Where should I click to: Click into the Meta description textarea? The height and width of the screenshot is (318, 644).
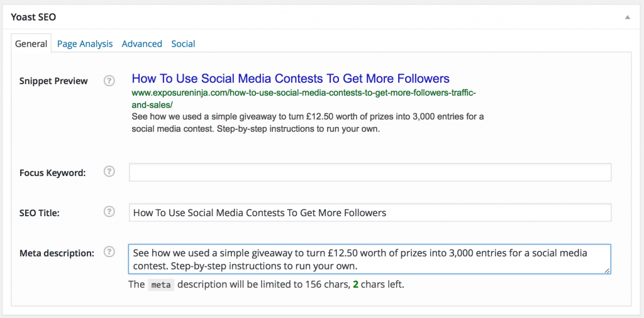(369, 259)
